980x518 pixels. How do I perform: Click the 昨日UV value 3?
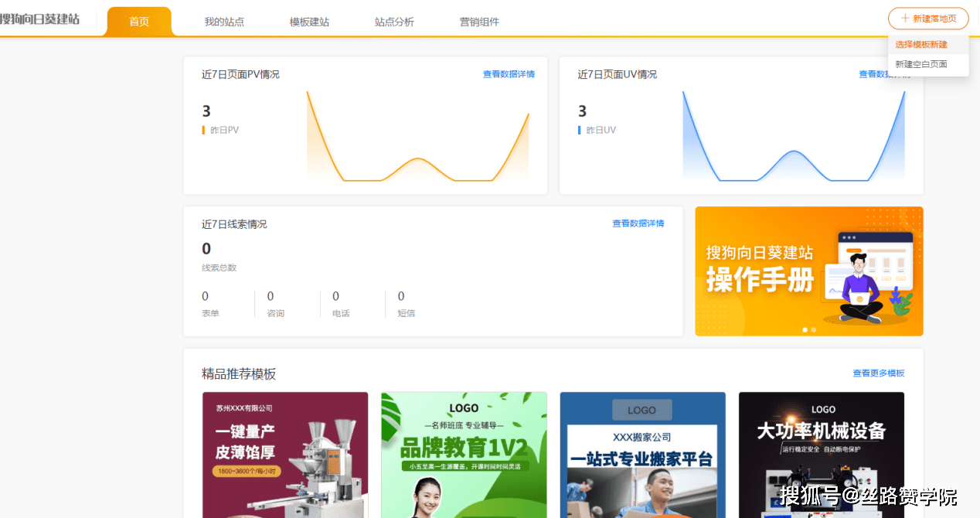pos(583,111)
